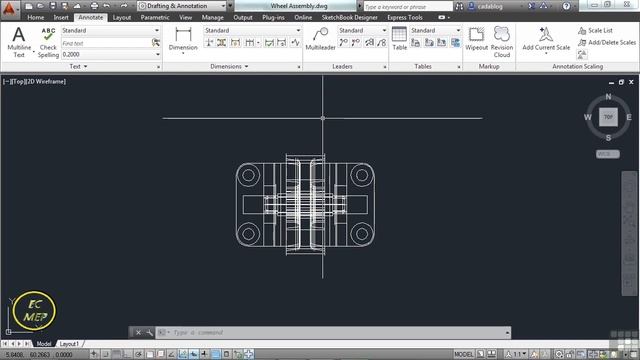Switch to the Layout1 tab

coord(69,344)
